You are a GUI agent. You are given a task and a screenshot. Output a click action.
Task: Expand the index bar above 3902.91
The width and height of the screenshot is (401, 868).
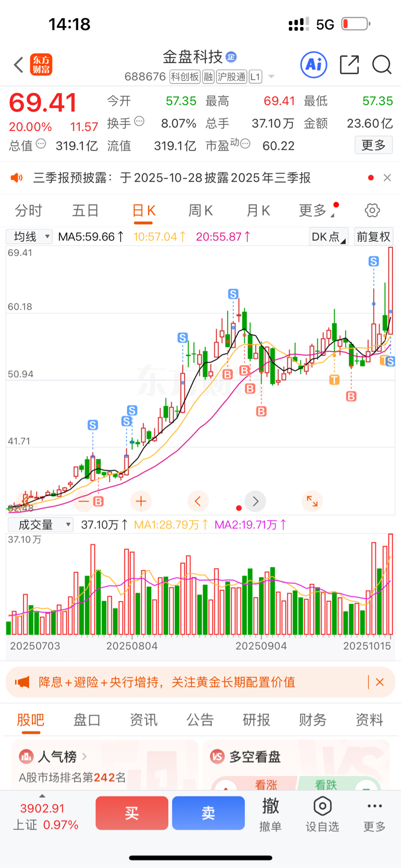42,795
